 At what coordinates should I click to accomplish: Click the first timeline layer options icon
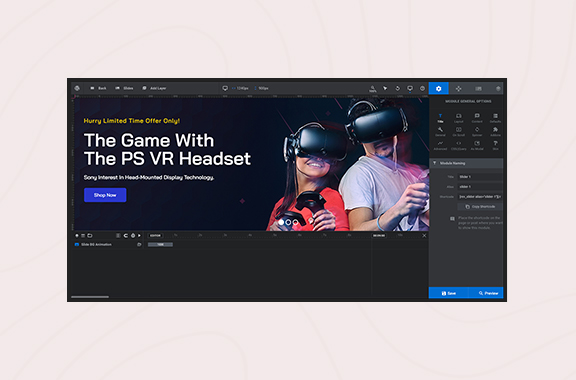click(x=77, y=236)
